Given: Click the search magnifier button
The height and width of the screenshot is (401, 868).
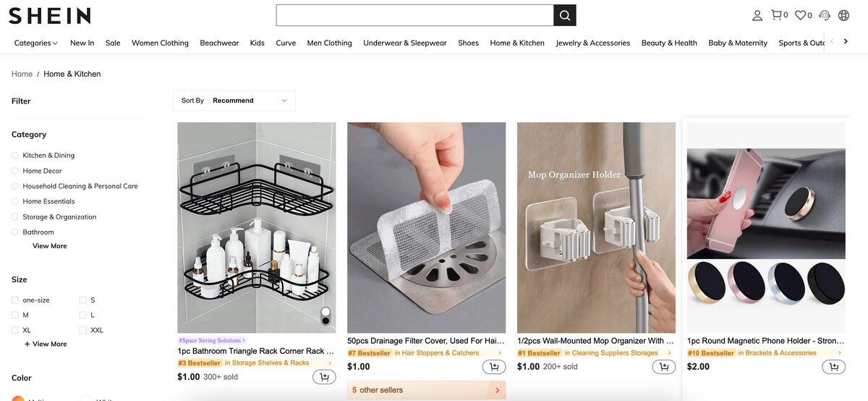Looking at the screenshot, I should [565, 15].
